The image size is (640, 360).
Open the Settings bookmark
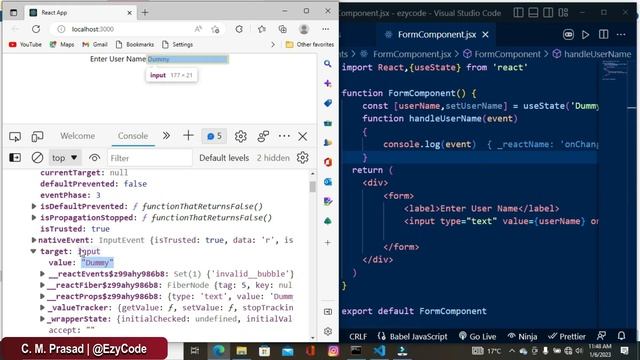tap(178, 44)
